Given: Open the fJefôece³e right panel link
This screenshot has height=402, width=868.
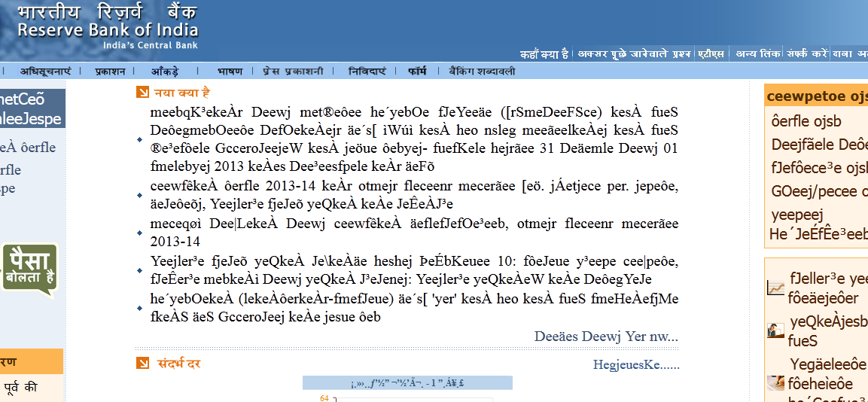Looking at the screenshot, I should point(819,168).
